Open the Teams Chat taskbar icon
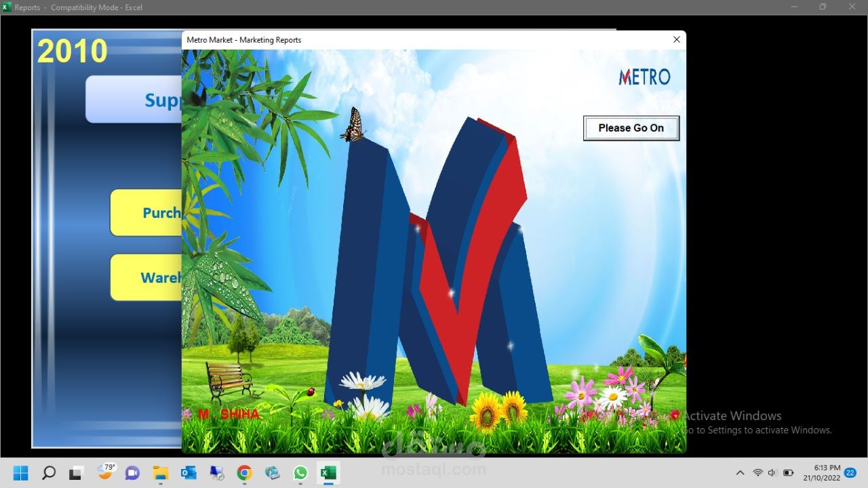 132,472
